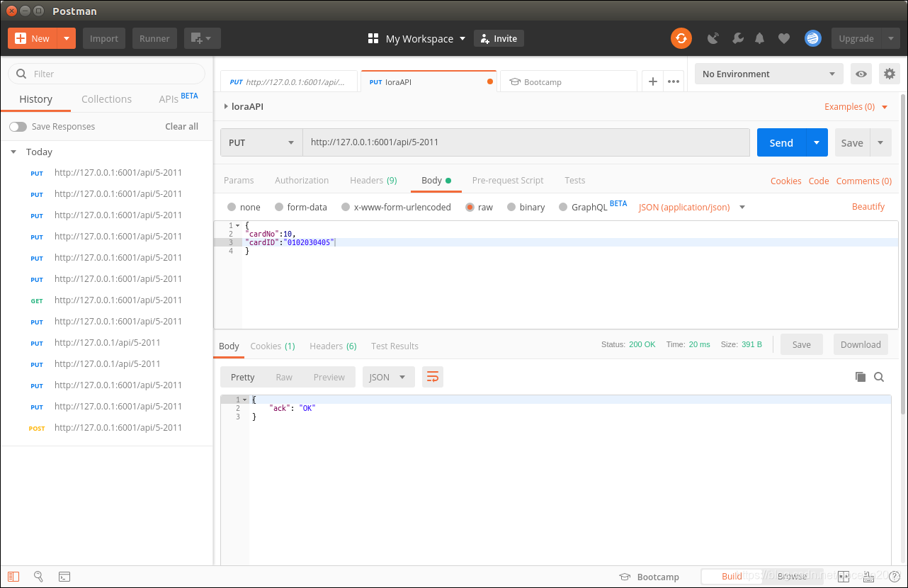Screen dimensions: 908x588
Task: Click Download response button
Action: tap(861, 344)
